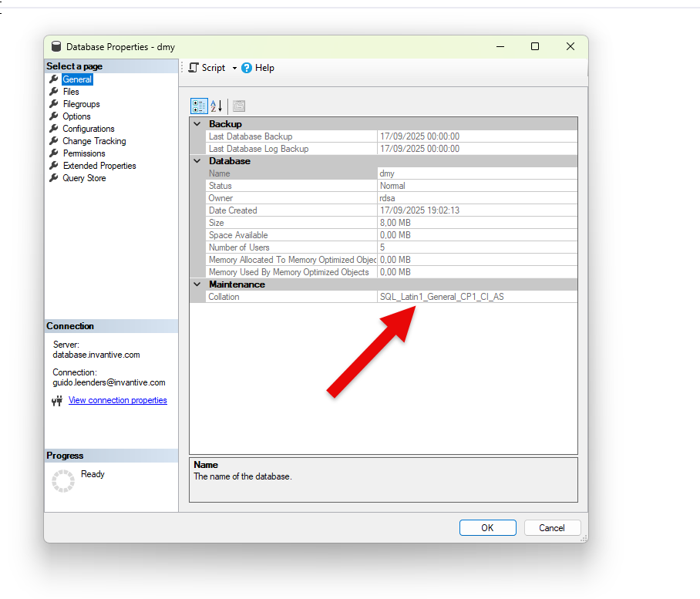The width and height of the screenshot is (700, 599).
Task: Collapse the Database section
Action: [x=197, y=161]
